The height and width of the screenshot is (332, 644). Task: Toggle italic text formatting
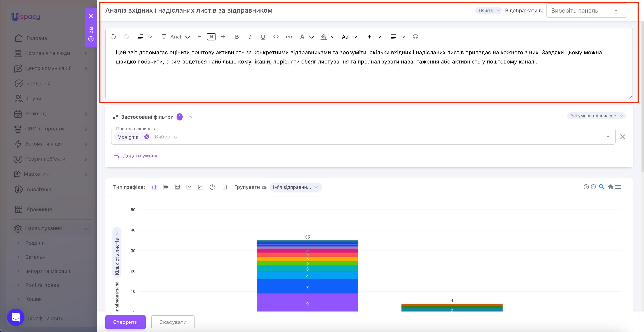click(x=250, y=37)
